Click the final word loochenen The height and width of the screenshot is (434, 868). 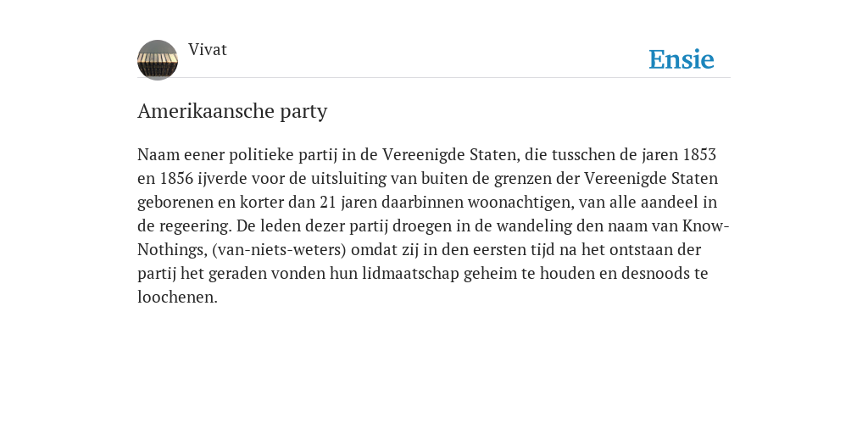click(x=177, y=298)
